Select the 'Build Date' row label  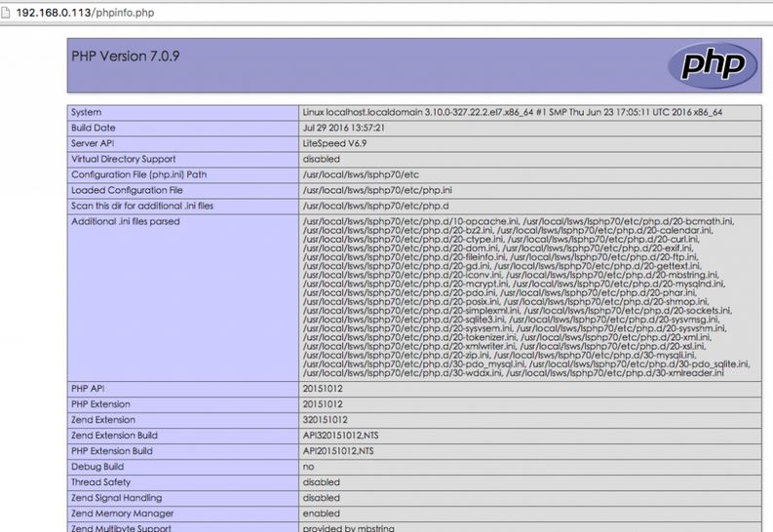click(x=94, y=128)
